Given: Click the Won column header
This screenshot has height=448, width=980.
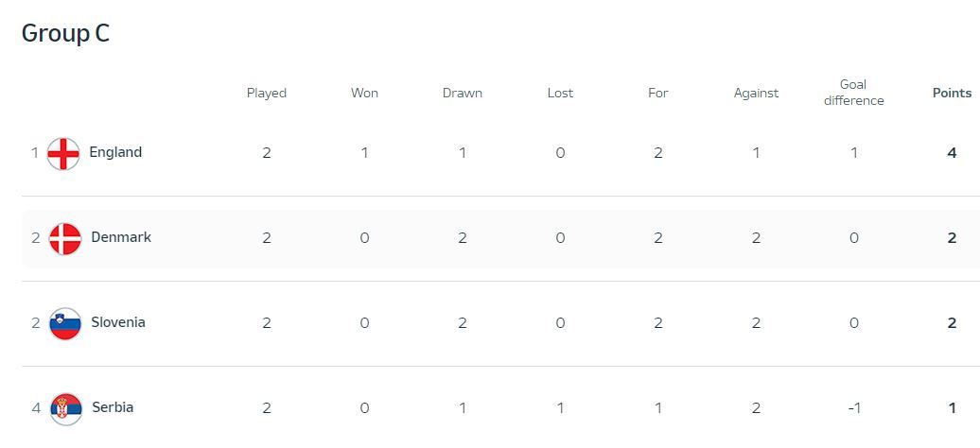Looking at the screenshot, I should point(364,93).
